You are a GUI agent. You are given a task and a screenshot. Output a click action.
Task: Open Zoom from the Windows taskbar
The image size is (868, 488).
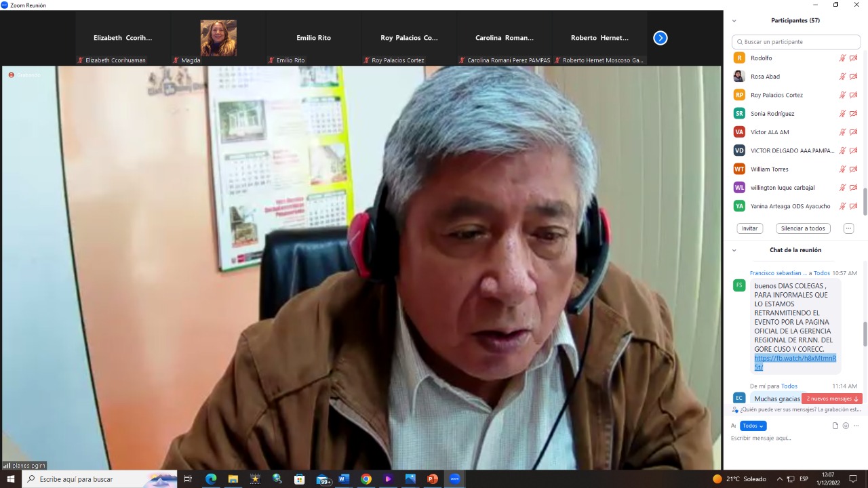(454, 479)
